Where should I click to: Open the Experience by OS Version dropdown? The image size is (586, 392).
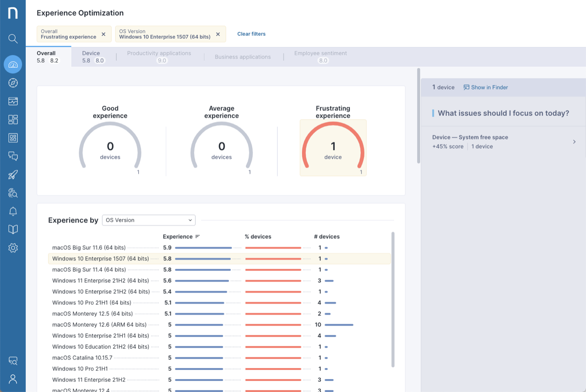(x=149, y=220)
